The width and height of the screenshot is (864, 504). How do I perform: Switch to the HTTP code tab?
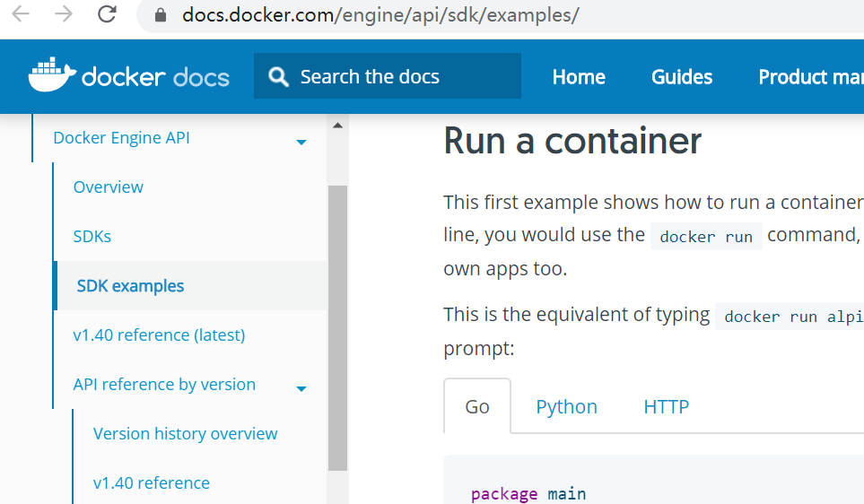coord(666,407)
